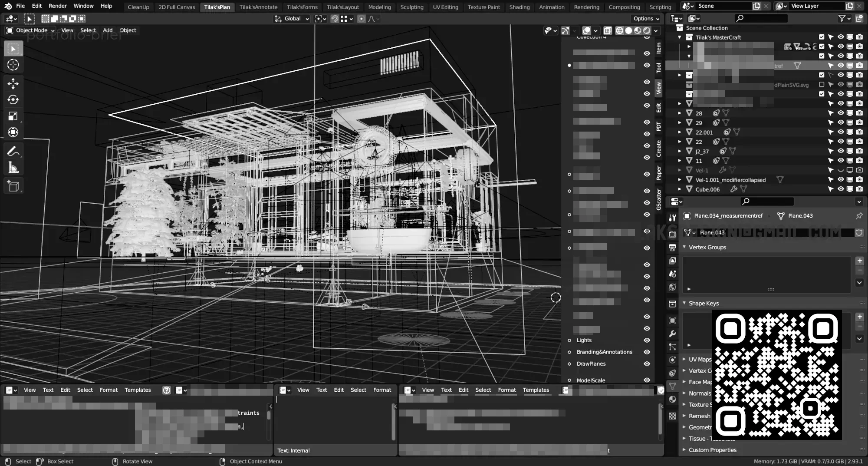This screenshot has height=466, width=868.
Task: Activate the 3D Cursor tool
Action: (13, 65)
